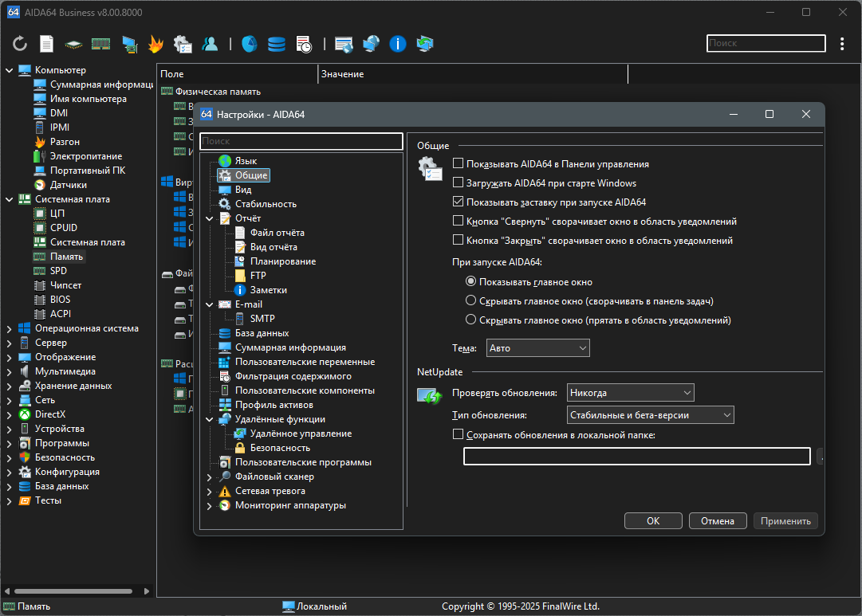Uncheck 'Показывать заставку при запуске AIDA64'
The image size is (862, 616).
(458, 202)
